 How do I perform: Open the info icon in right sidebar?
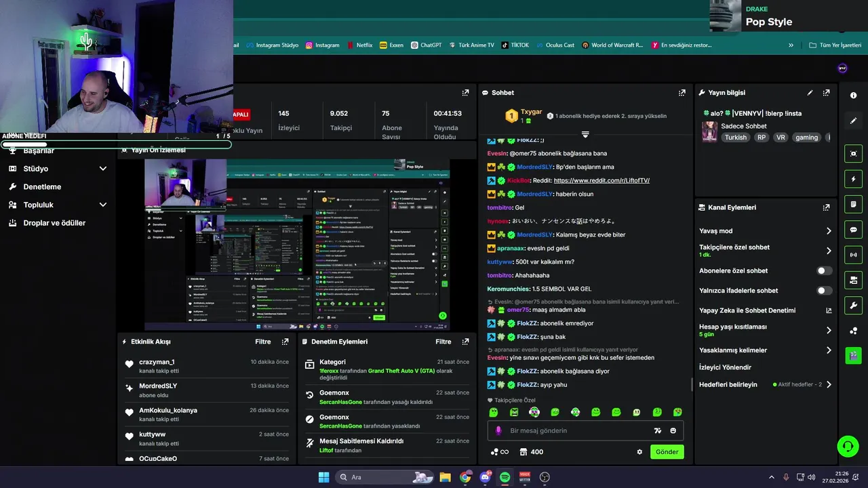click(x=853, y=96)
